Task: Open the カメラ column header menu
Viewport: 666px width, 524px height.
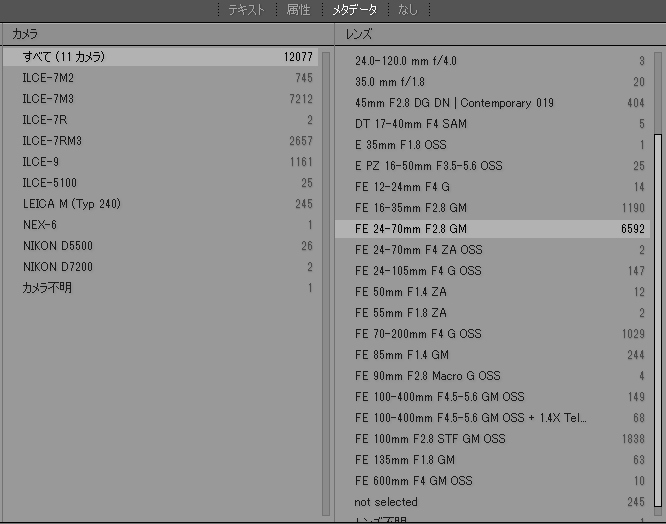Action: coord(167,34)
